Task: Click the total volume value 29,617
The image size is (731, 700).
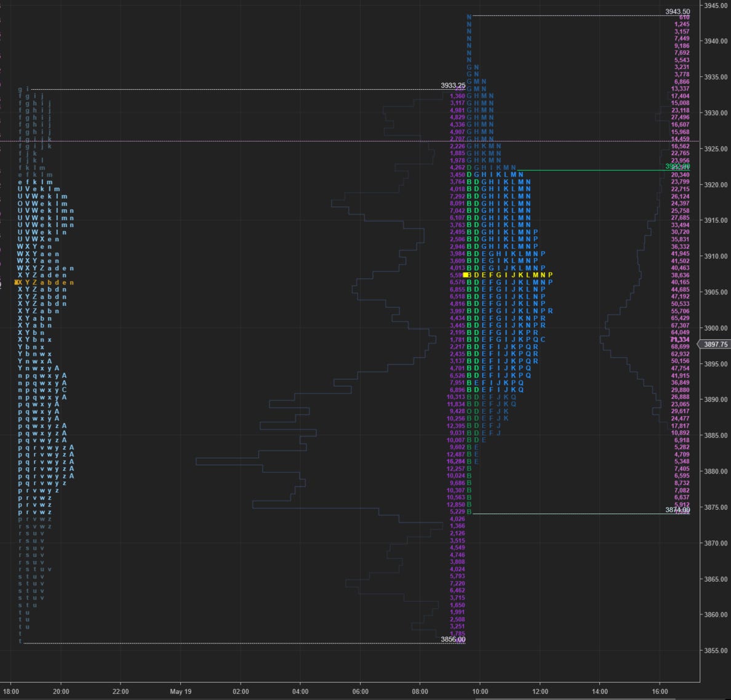Action: click(x=680, y=411)
